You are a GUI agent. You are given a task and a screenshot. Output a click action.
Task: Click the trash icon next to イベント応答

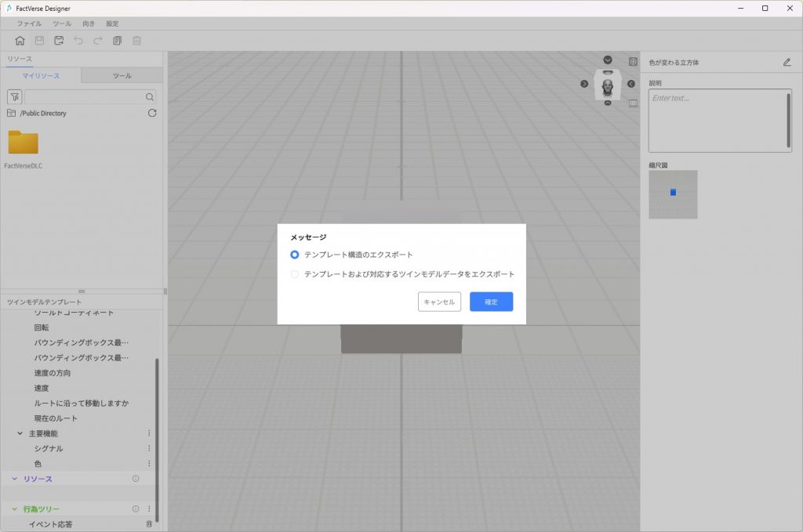coord(149,524)
